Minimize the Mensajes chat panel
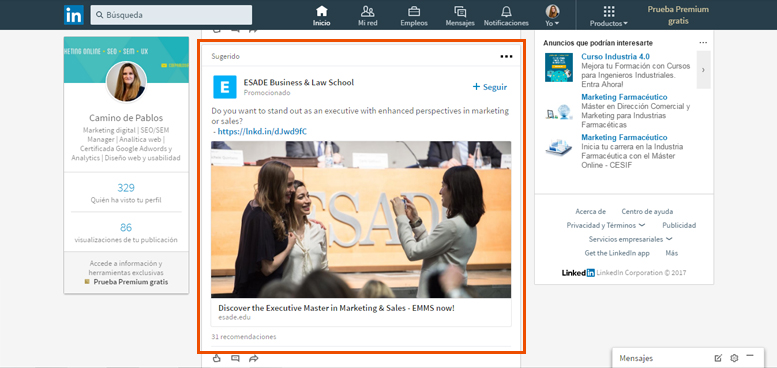This screenshot has width=777, height=368. pos(750,356)
